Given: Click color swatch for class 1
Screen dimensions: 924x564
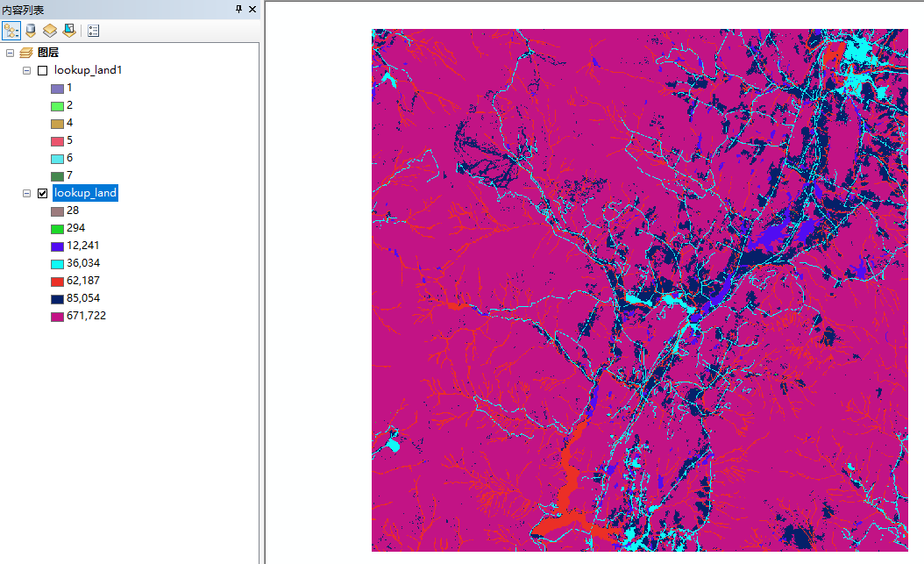Looking at the screenshot, I should (x=57, y=89).
